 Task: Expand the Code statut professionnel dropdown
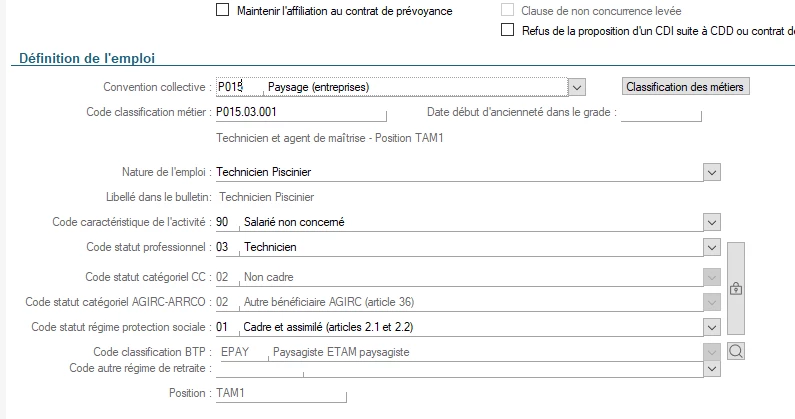click(x=712, y=247)
